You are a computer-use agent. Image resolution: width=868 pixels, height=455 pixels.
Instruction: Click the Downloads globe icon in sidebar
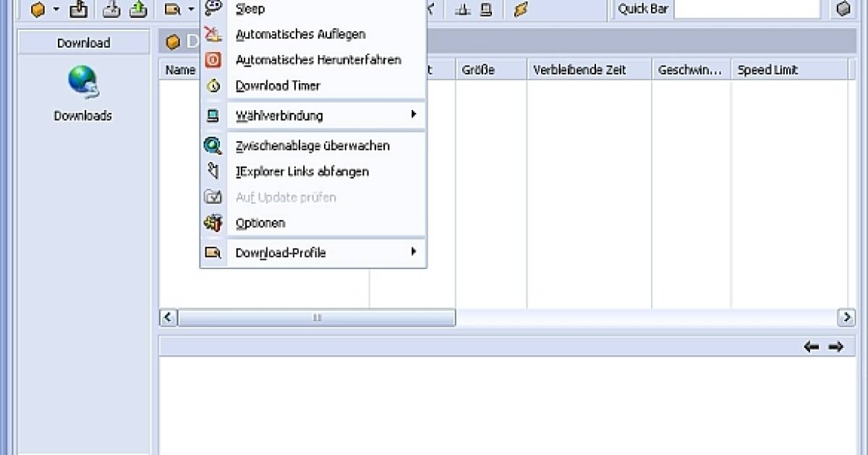click(82, 82)
